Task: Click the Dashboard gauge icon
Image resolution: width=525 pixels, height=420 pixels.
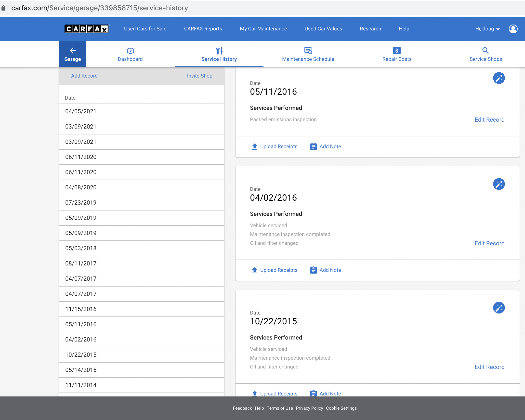Action: [x=130, y=51]
